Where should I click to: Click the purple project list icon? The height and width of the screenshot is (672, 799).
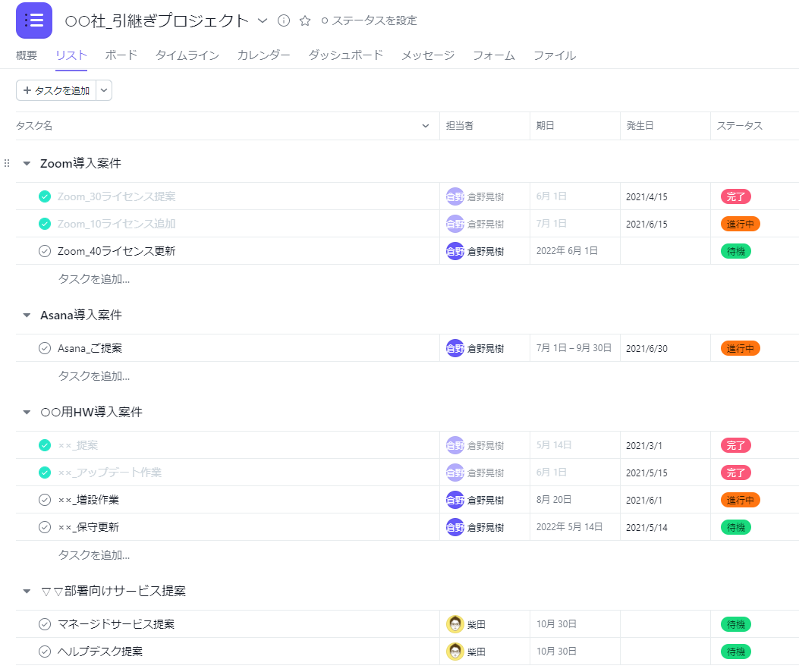[34, 20]
